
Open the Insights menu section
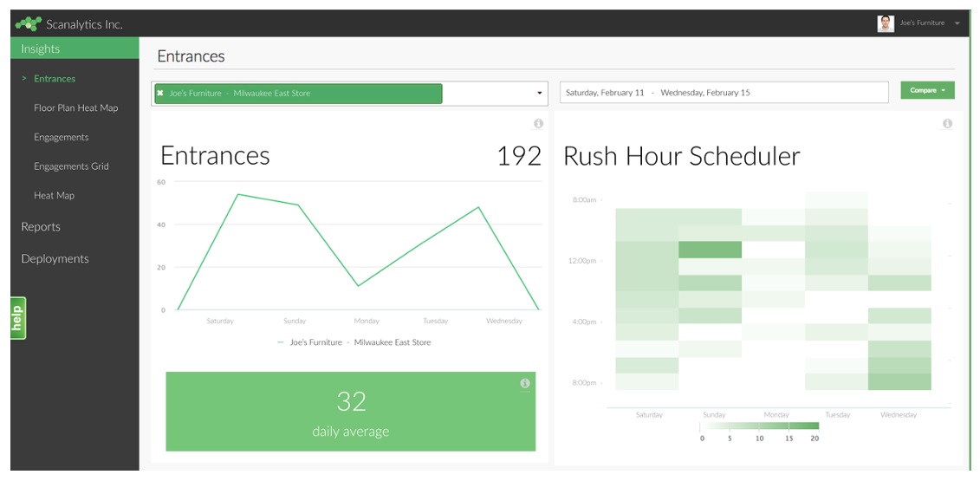pyautogui.click(x=41, y=49)
